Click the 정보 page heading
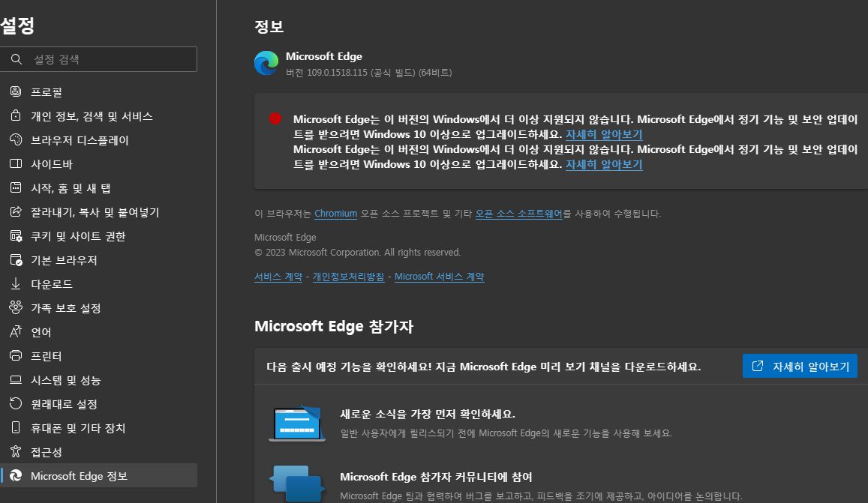The width and height of the screenshot is (868, 503). coord(269,26)
